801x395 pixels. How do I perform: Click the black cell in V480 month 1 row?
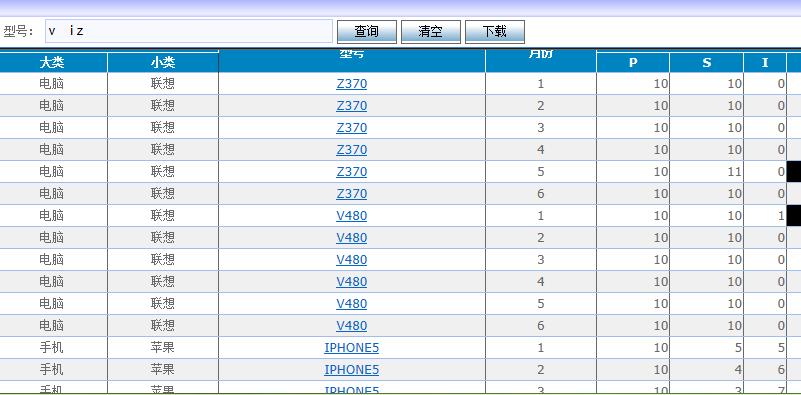[x=794, y=216]
